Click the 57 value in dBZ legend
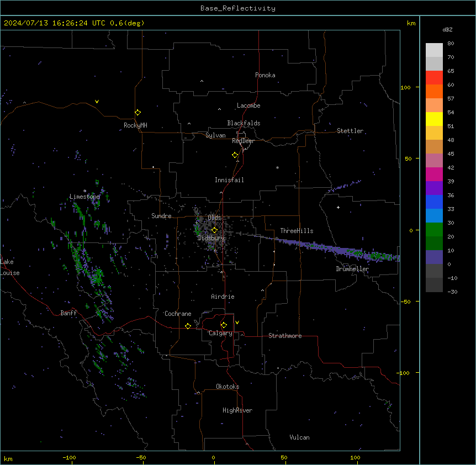 point(451,98)
